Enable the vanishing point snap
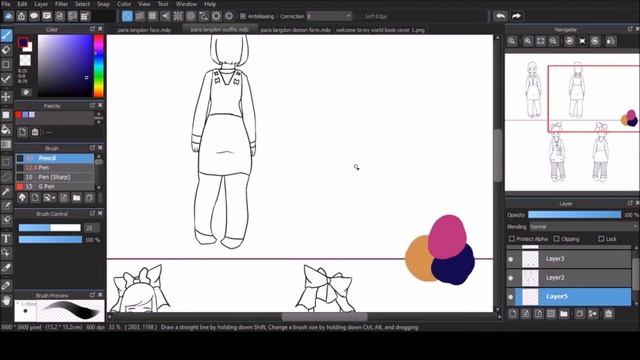640x360 pixels. (165, 16)
